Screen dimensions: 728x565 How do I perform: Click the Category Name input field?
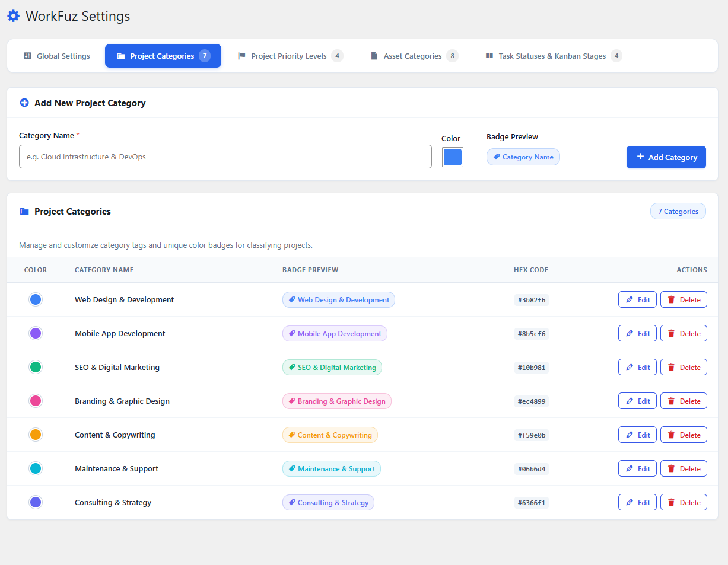(x=225, y=157)
